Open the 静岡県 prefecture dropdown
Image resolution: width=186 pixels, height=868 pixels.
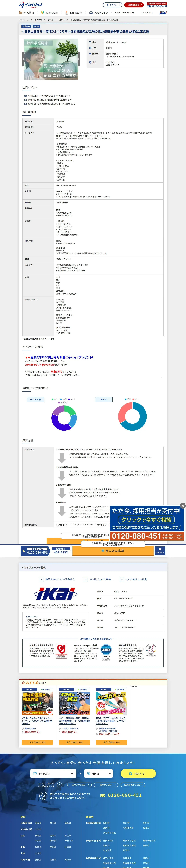tap(98, 774)
